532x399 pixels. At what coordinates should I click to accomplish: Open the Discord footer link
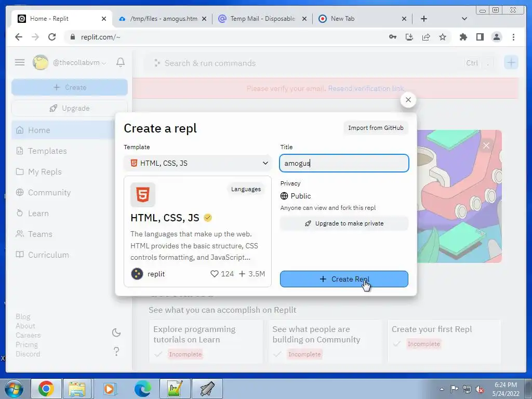pos(28,354)
